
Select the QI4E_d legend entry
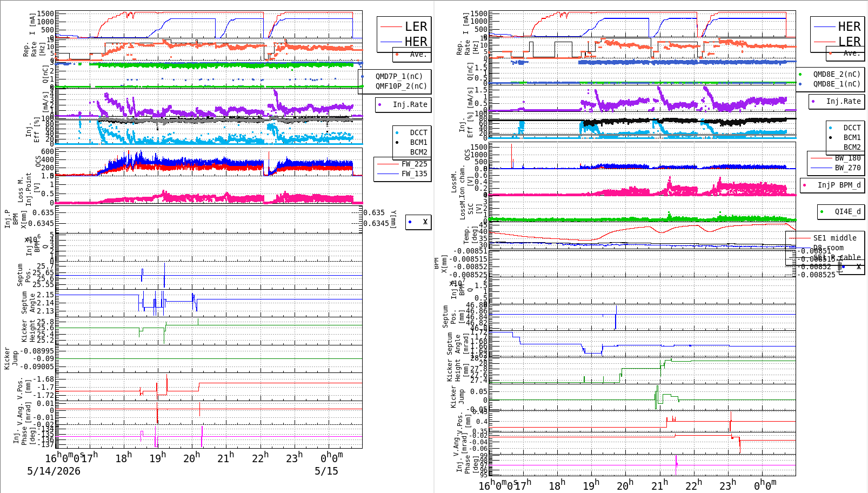pos(847,211)
